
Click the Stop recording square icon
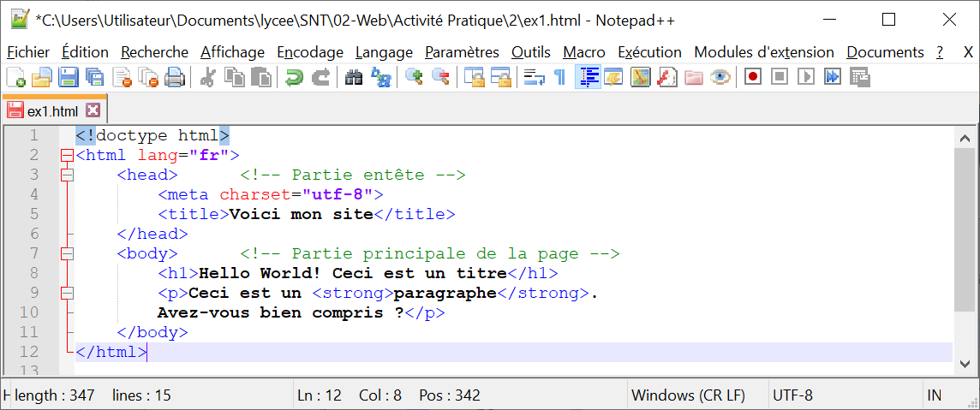tap(780, 77)
